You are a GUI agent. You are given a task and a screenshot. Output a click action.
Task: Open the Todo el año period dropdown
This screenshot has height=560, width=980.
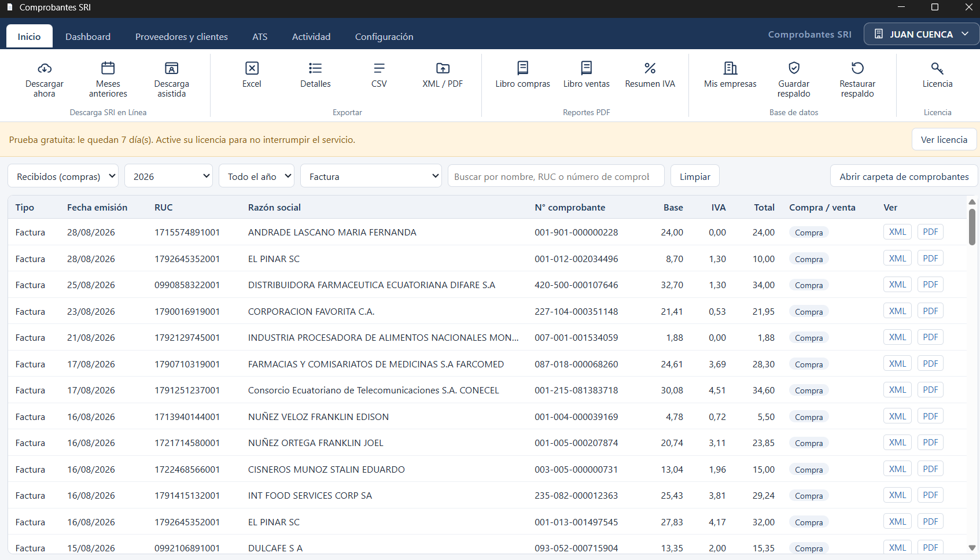[256, 176]
